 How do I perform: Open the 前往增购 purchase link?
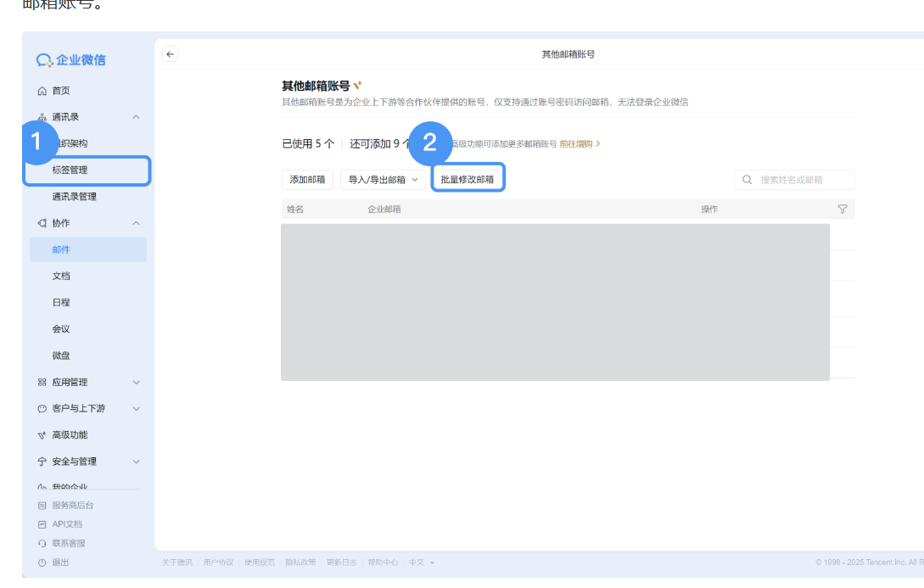(578, 144)
